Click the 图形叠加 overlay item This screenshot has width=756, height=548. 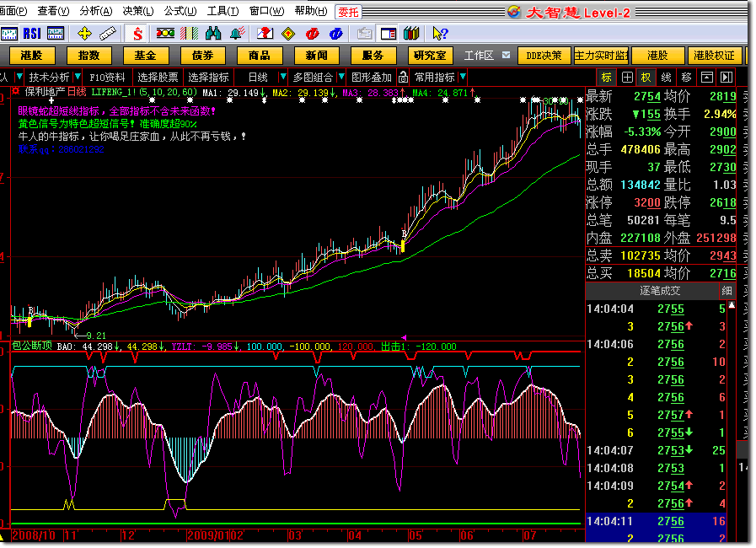371,78
